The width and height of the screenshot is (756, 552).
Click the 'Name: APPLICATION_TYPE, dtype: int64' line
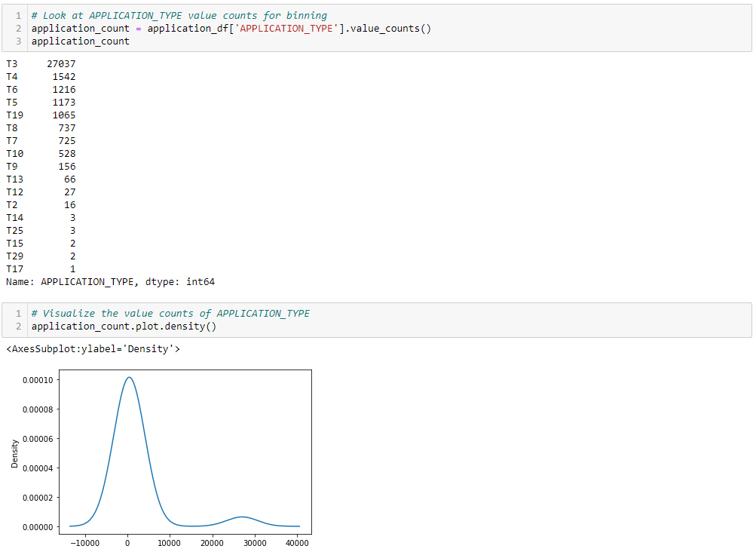(x=110, y=282)
